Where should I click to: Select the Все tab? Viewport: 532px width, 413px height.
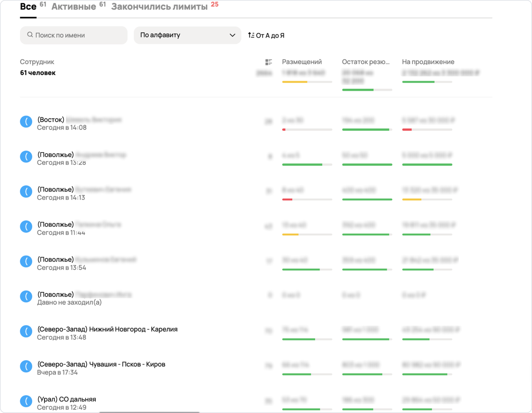tap(28, 6)
